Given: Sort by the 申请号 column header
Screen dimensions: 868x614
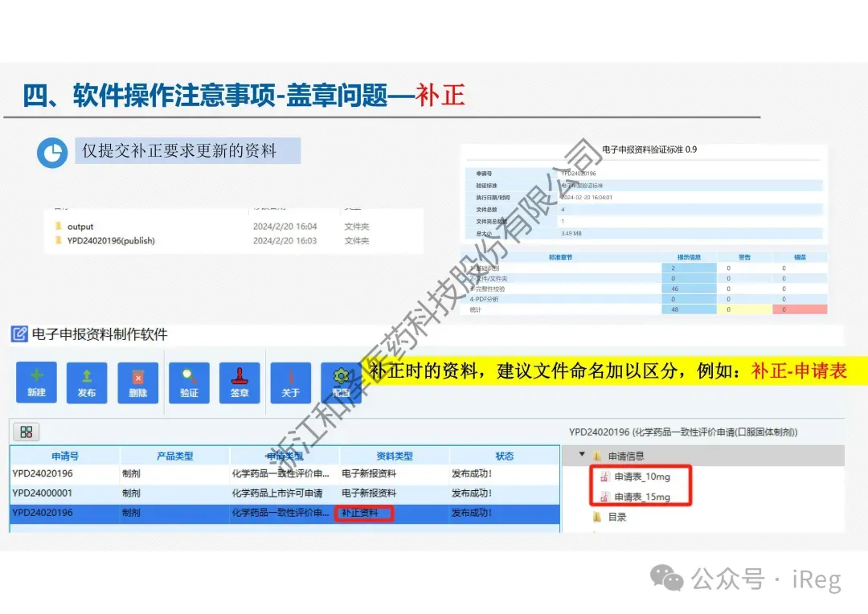Looking at the screenshot, I should coord(65,456).
